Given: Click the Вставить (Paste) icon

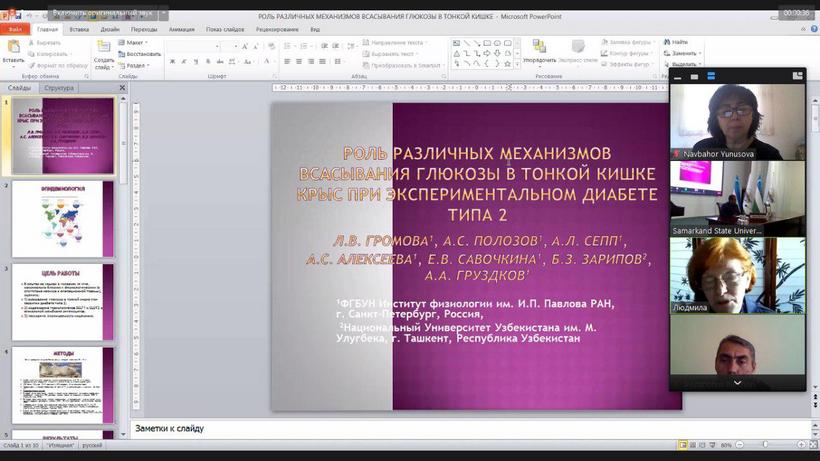Looking at the screenshot, I should tap(13, 49).
